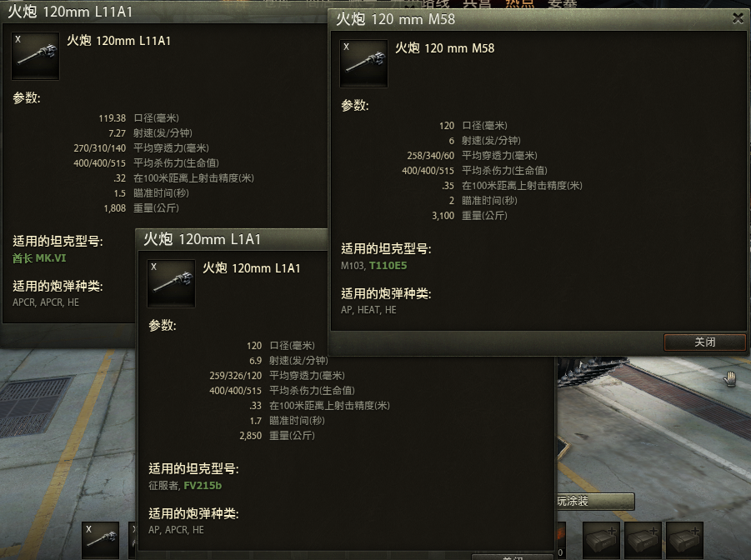The image size is (751, 560).
Task: Open the first empty equipment crate slot
Action: 601,540
